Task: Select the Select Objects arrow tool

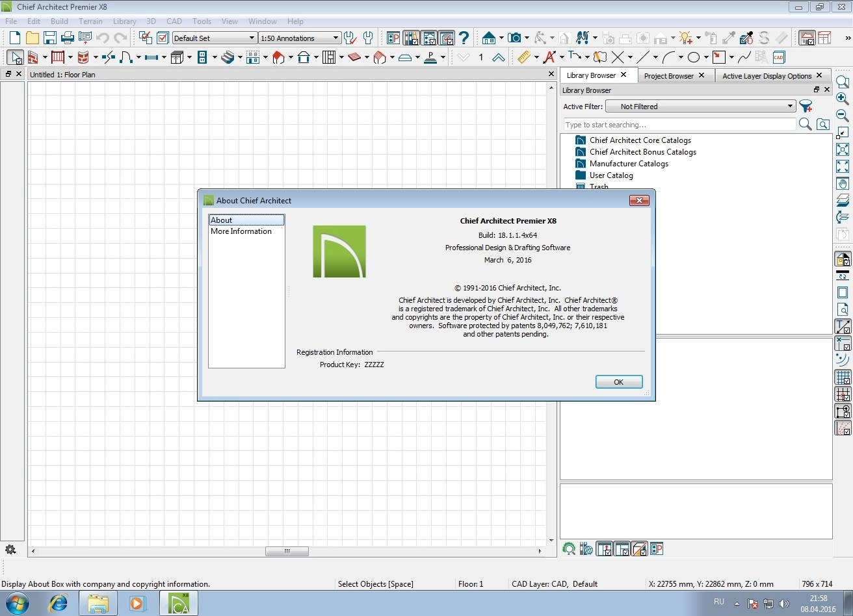Action: tap(15, 57)
